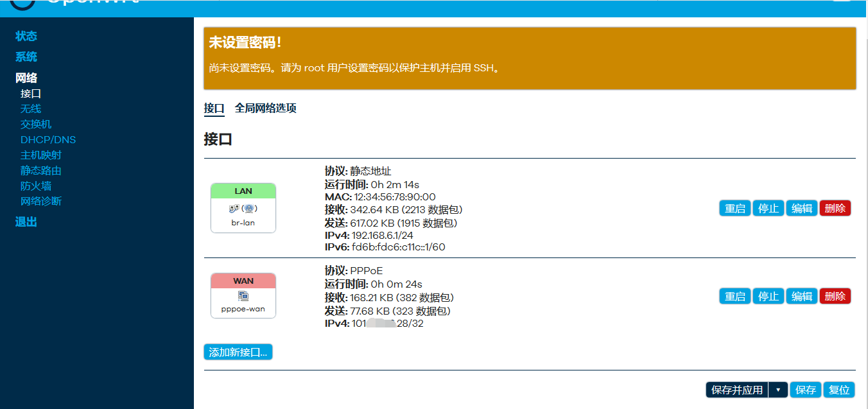Stop the WAN interface
This screenshot has height=409, width=868.
tap(768, 296)
